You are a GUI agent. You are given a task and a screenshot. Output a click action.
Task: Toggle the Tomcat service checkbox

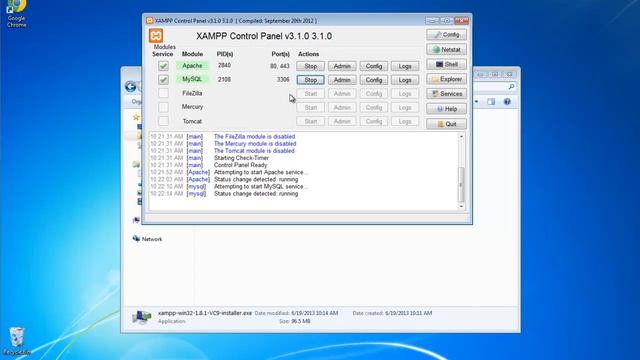tap(163, 121)
